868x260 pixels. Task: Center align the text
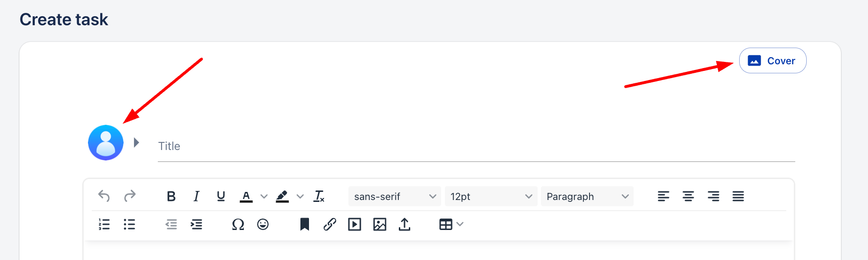[688, 196]
